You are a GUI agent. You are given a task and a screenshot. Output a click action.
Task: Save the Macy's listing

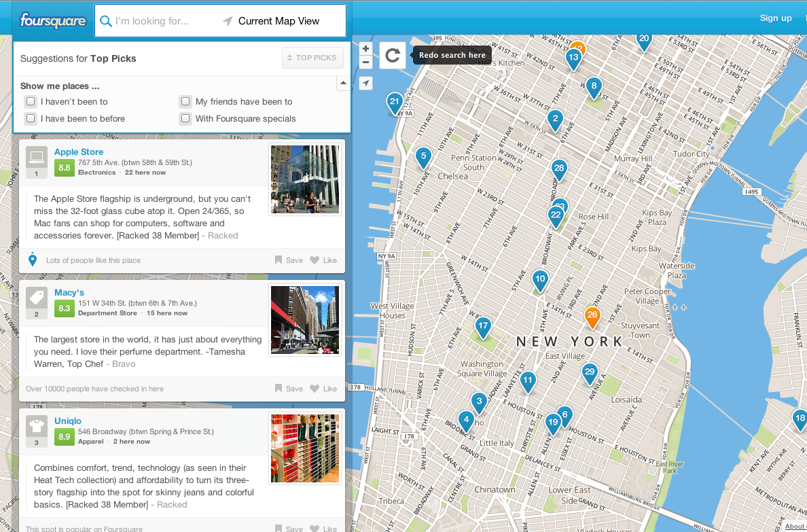[x=289, y=389]
